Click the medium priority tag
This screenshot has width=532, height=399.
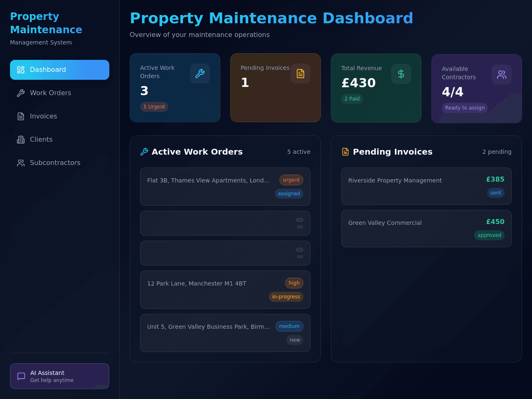click(289, 326)
